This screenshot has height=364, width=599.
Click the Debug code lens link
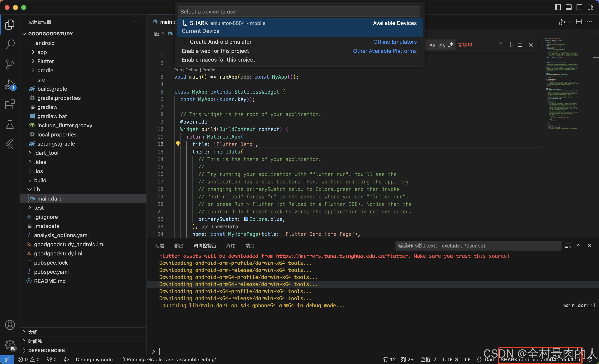click(192, 70)
